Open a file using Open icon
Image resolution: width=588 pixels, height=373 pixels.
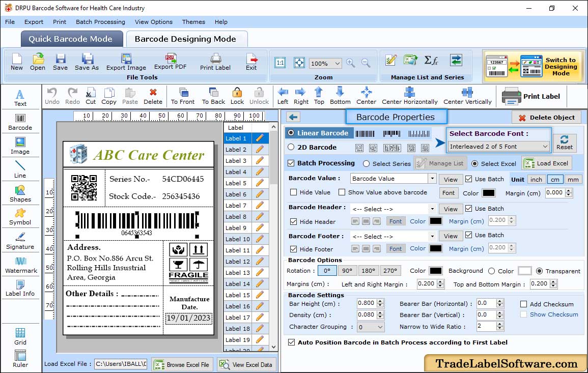click(x=38, y=62)
